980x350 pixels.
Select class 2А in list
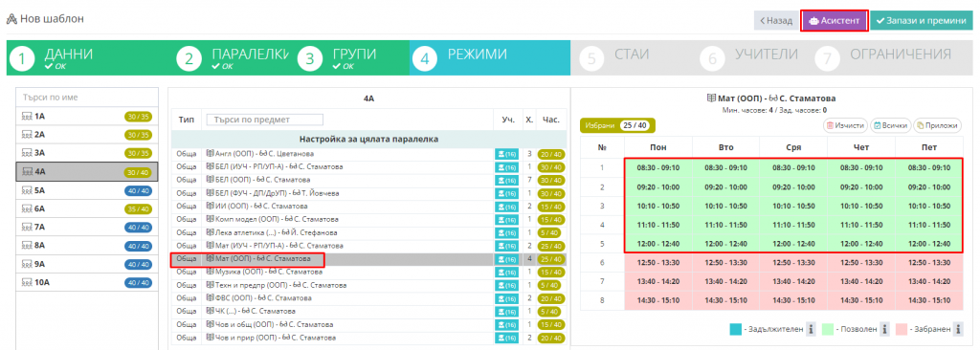[x=87, y=135]
